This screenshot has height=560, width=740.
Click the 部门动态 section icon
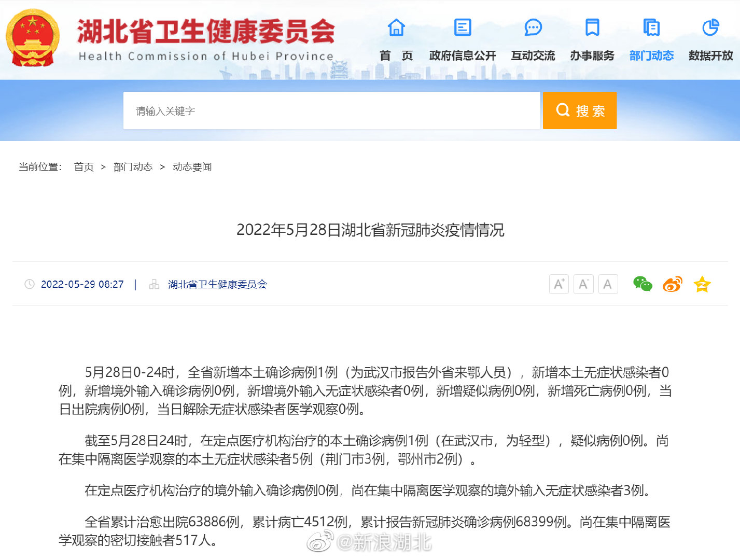(651, 28)
